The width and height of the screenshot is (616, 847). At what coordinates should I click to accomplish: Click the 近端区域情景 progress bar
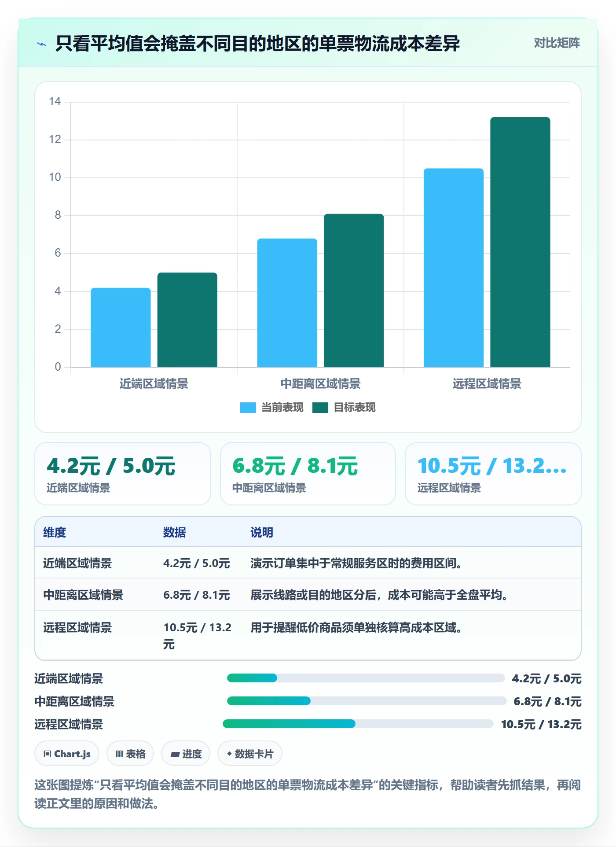[366, 678]
